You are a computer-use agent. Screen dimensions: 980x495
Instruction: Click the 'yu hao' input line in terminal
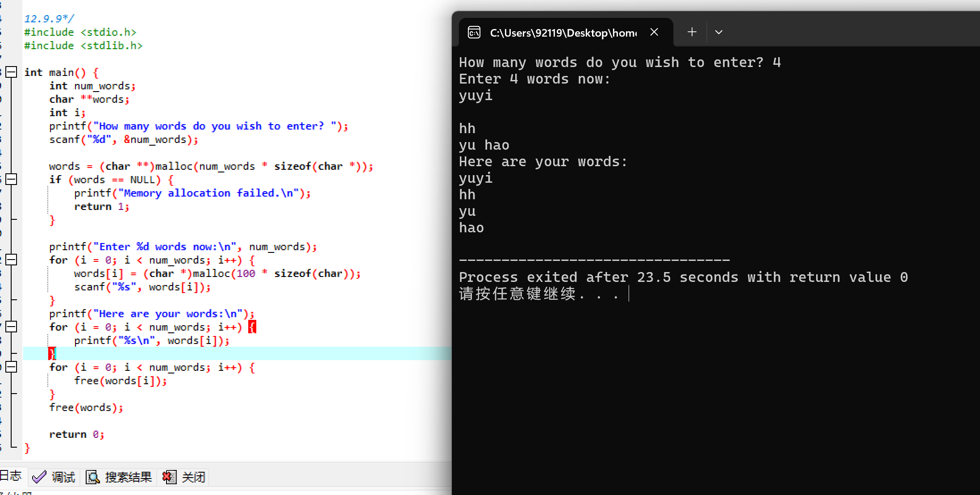click(x=484, y=145)
